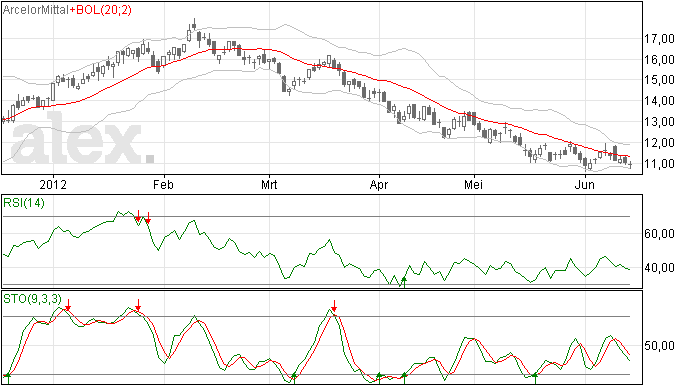Select the 14,00 price axis label
This screenshot has width=690, height=387.
point(659,101)
